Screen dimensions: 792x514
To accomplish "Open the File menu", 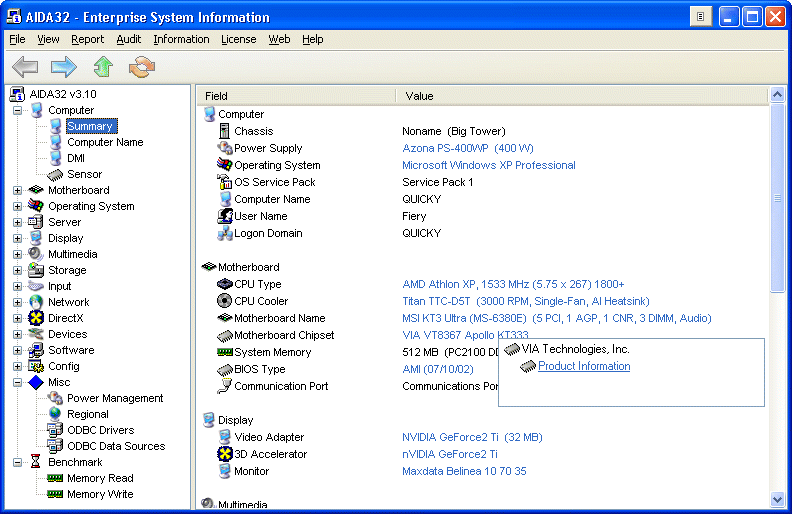I will [17, 39].
